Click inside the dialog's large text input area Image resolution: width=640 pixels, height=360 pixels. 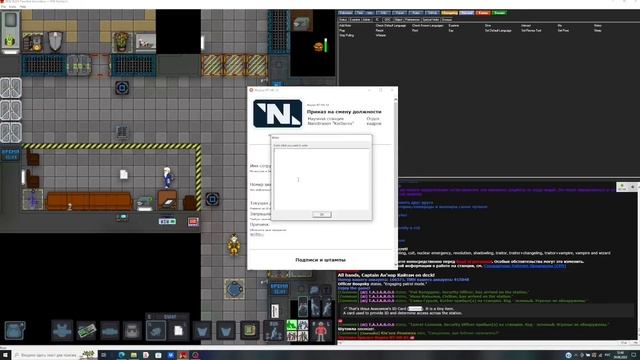[322, 179]
